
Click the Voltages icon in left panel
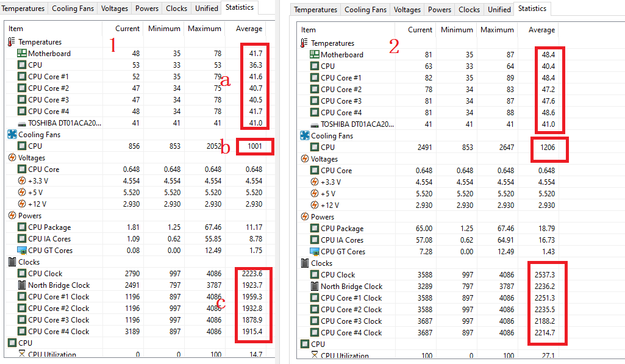click(x=12, y=157)
